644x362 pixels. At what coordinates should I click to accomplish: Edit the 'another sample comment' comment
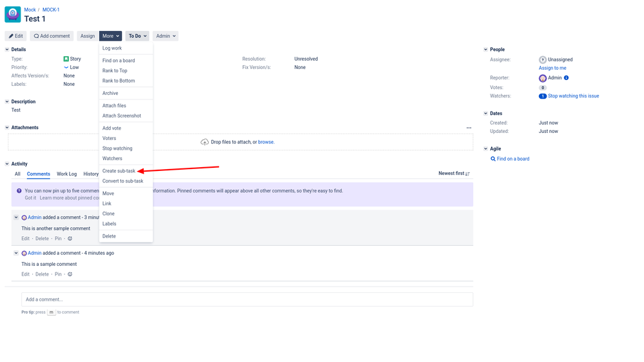tap(26, 238)
